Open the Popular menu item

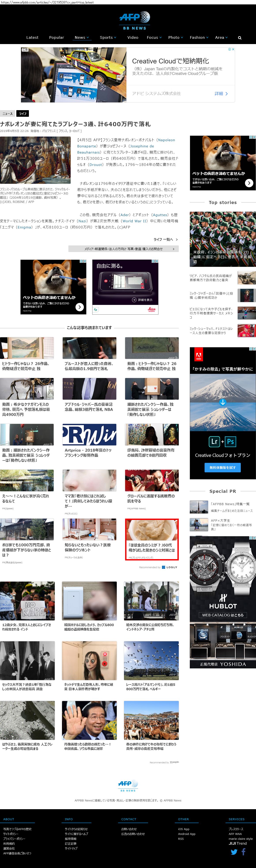(56, 37)
